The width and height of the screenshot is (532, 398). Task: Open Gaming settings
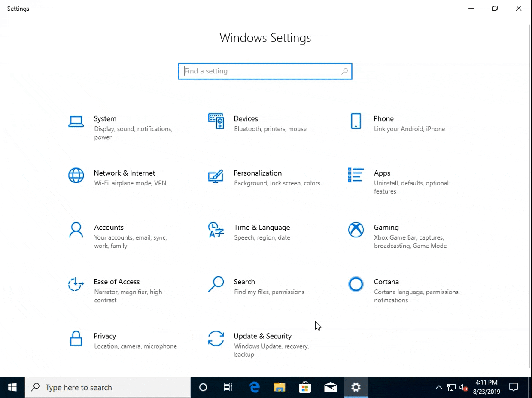point(386,228)
